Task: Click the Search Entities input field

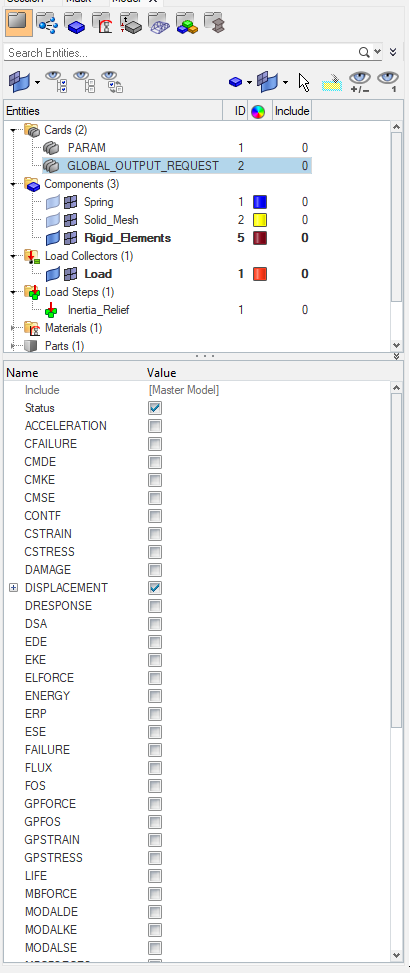Action: pos(181,53)
